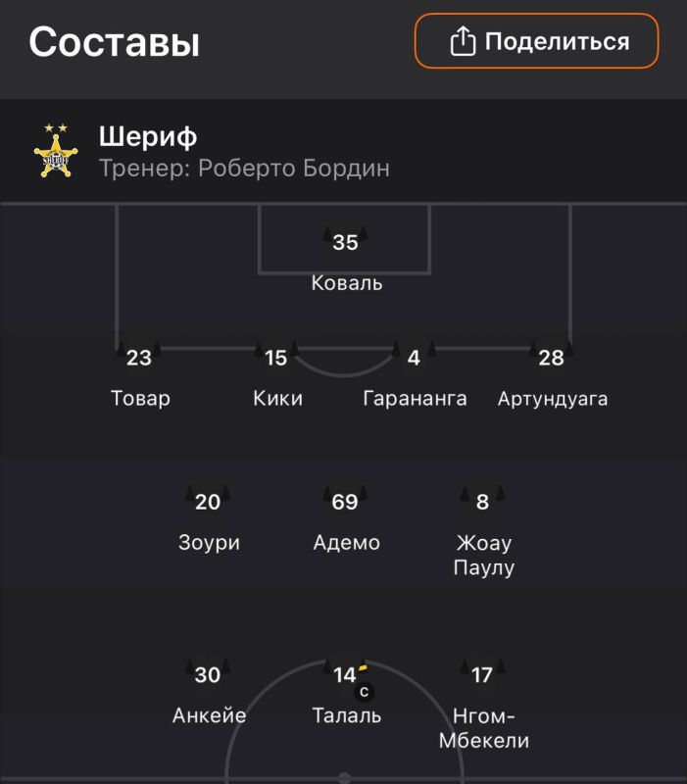The width and height of the screenshot is (687, 784).
Task: Open Адемо number 69 shirt icon
Action: click(x=345, y=502)
